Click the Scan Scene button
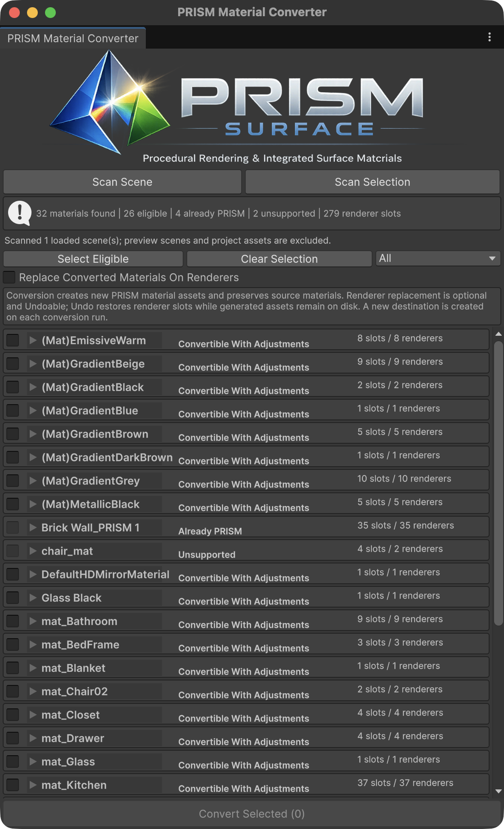The image size is (504, 829). click(x=122, y=182)
